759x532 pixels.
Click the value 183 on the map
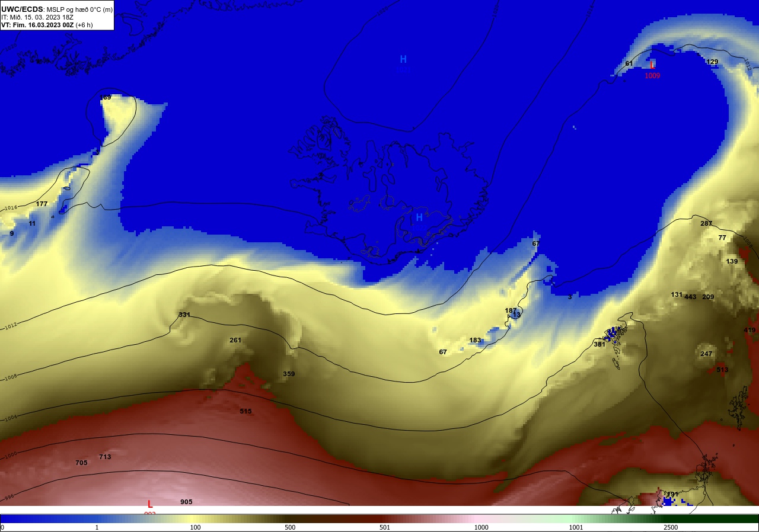click(475, 340)
